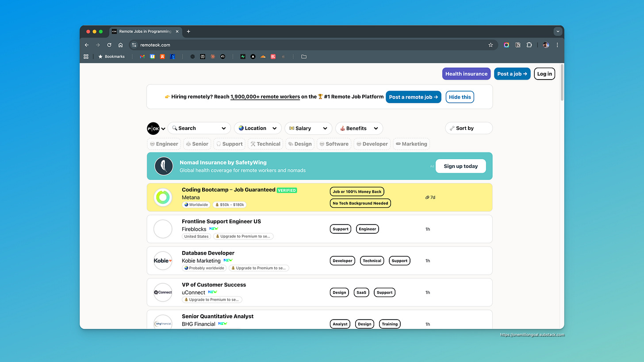Open the red BC bookmark icon
Viewport: 644px width, 362px height.
pos(273,57)
